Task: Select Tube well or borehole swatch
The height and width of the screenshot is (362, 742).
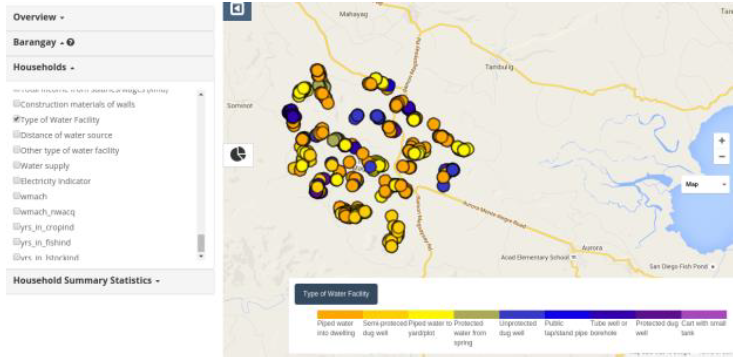Action: coord(612,315)
